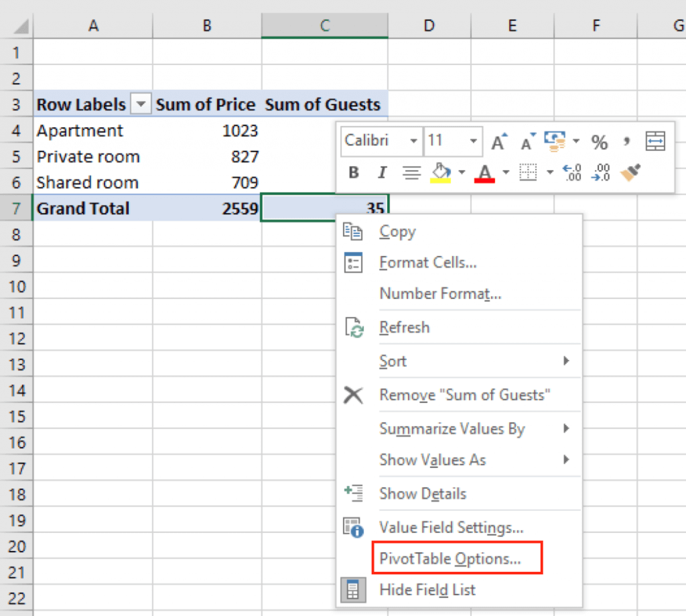Viewport: 686px width, 616px height.
Task: Select the Comma Style icon
Action: click(x=626, y=141)
